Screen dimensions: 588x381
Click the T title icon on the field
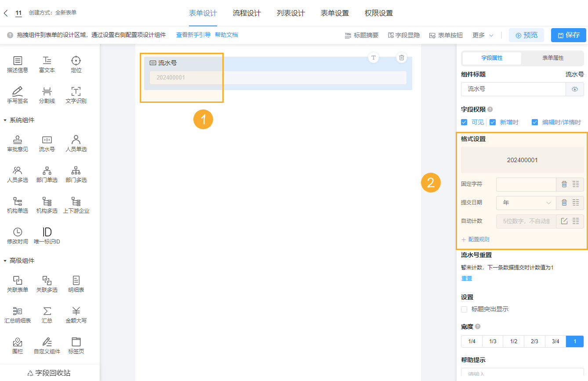373,57
